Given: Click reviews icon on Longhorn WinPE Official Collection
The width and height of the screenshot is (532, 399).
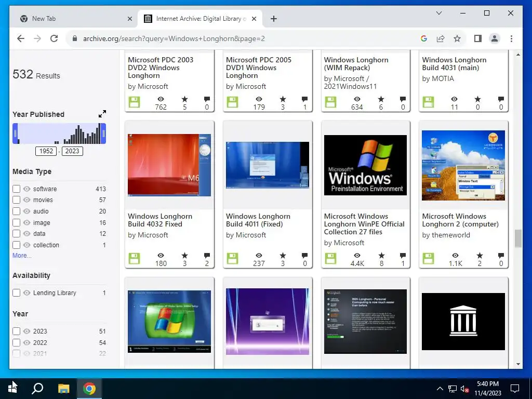Looking at the screenshot, I should click(403, 255).
